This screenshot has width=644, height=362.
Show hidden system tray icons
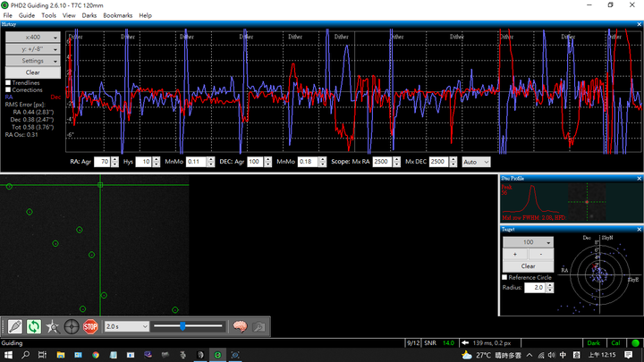530,355
